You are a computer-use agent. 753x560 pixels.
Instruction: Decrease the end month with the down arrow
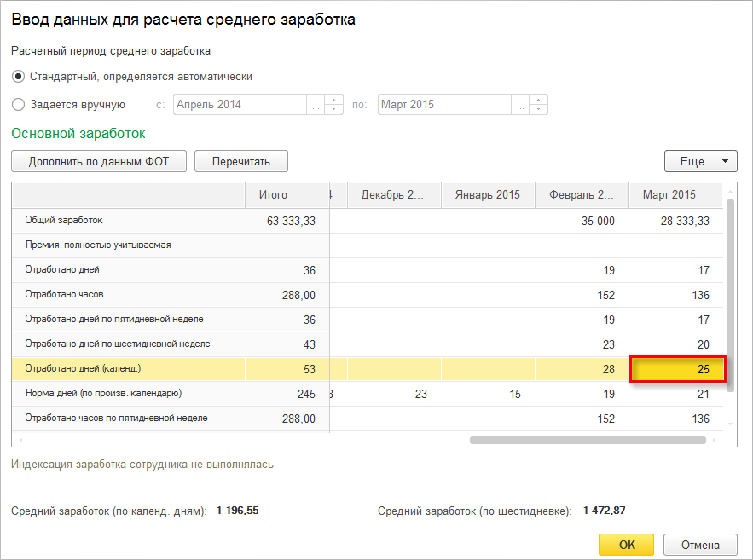pyautogui.click(x=538, y=110)
